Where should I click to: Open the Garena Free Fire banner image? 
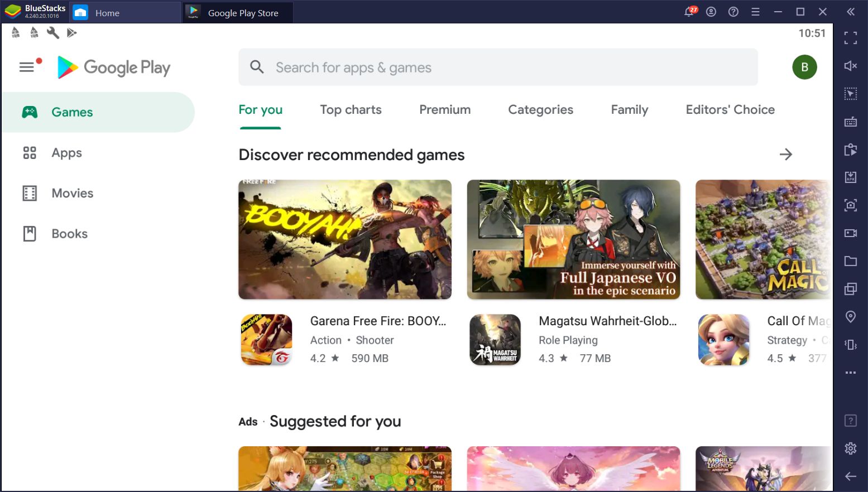345,239
